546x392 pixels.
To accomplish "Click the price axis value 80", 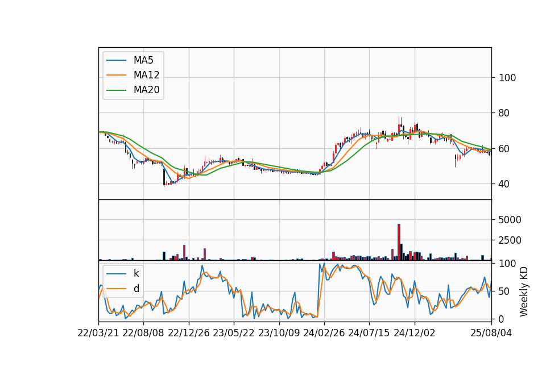I will tap(504, 113).
